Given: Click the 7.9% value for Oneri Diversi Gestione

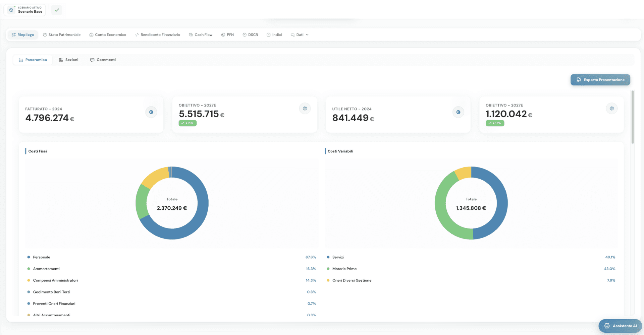Looking at the screenshot, I should click(x=611, y=280).
